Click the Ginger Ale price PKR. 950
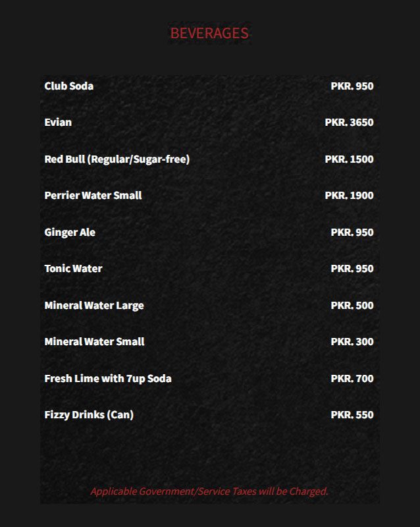The width and height of the screenshot is (420, 527). pyautogui.click(x=352, y=233)
